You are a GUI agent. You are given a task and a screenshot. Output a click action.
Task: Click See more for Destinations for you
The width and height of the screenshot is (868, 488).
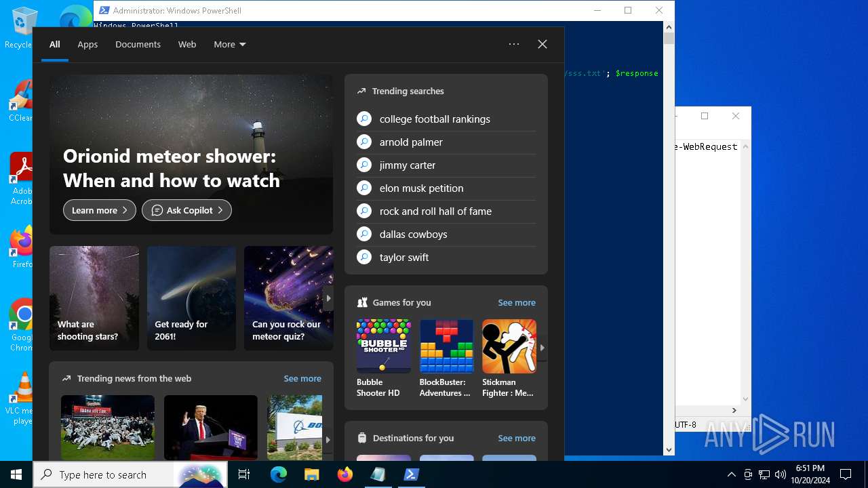coord(517,439)
